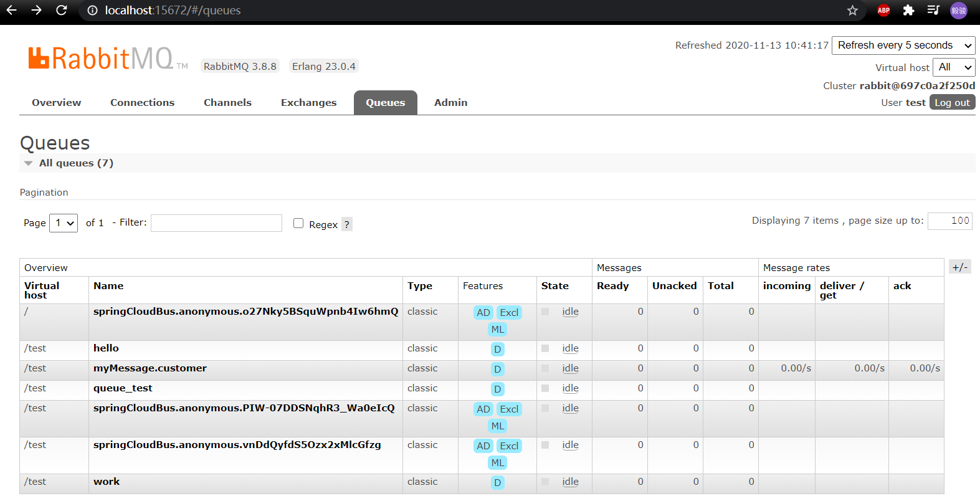Open the work queue link
Screen dimensions: 980x501
[107, 482]
